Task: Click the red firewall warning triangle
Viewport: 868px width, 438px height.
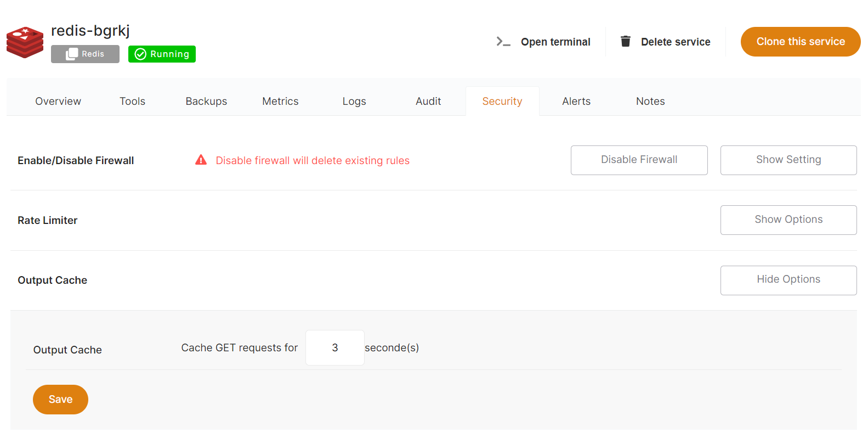Action: [x=201, y=160]
